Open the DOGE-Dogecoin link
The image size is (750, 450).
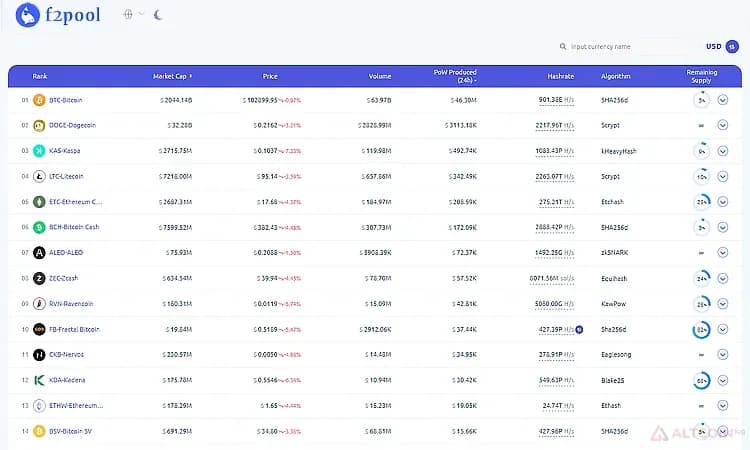click(x=72, y=125)
